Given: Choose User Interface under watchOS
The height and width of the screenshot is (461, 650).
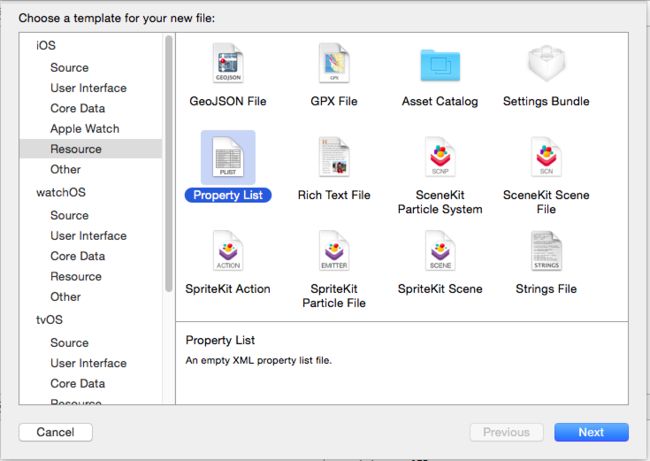Looking at the screenshot, I should (x=88, y=235).
